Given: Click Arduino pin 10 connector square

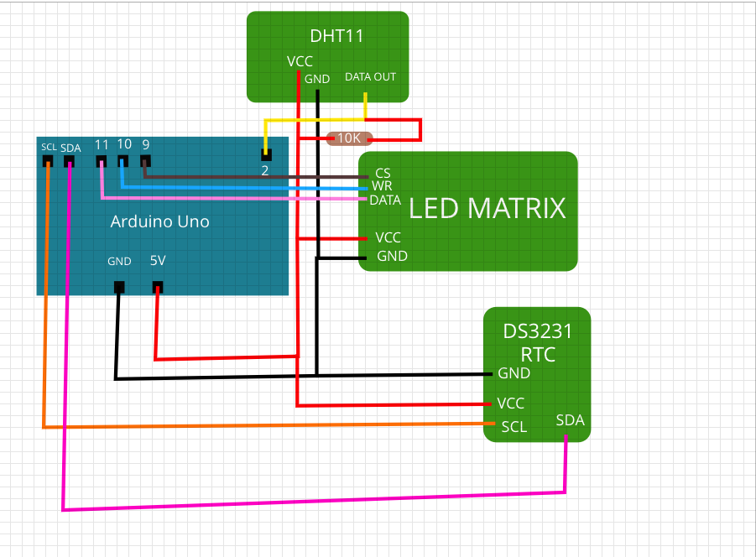Looking at the screenshot, I should (x=123, y=161).
